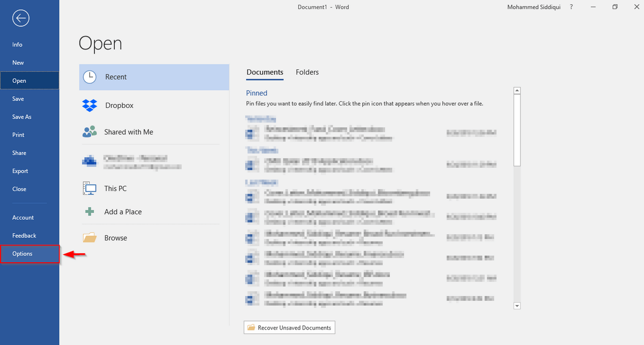Go back using the circled arrow
The image size is (644, 345).
[x=21, y=18]
